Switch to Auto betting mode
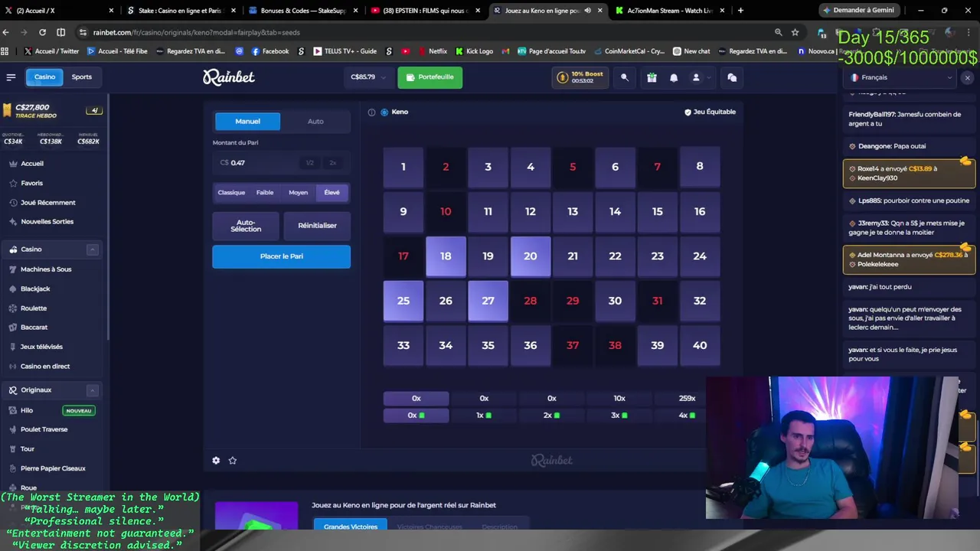Screen dimensions: 980x551 (x=315, y=121)
